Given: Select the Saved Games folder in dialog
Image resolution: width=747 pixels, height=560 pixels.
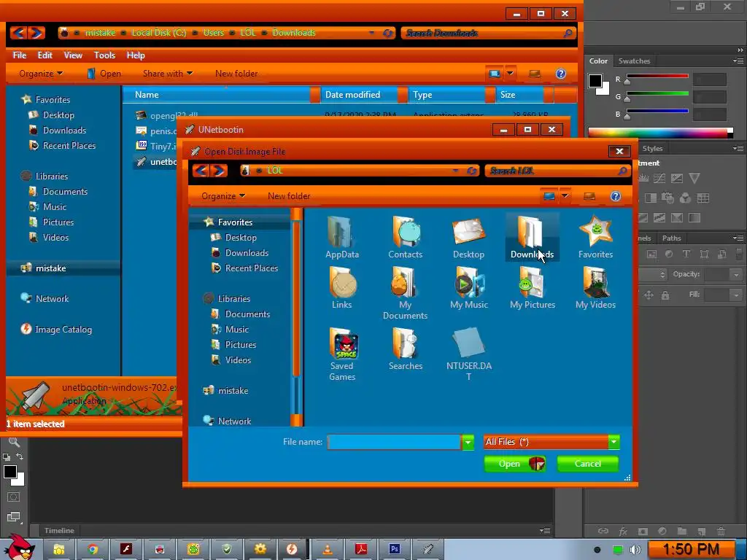Looking at the screenshot, I should pyautogui.click(x=342, y=354).
